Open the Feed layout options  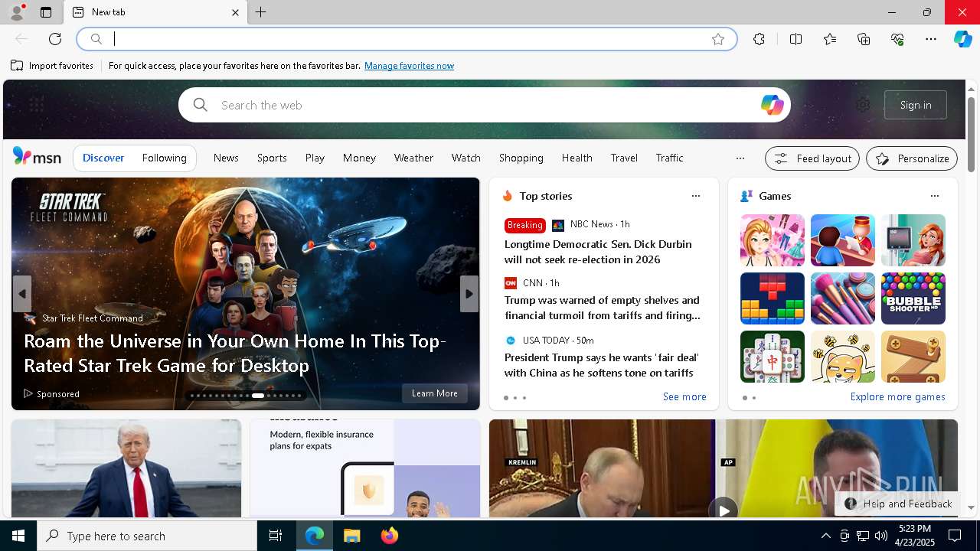pos(812,158)
